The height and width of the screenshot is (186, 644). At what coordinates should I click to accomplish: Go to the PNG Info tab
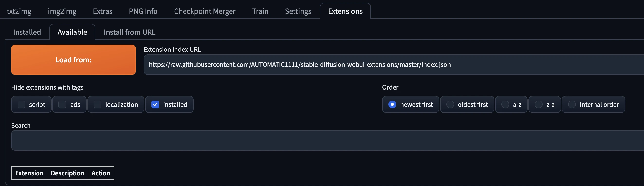(x=143, y=11)
